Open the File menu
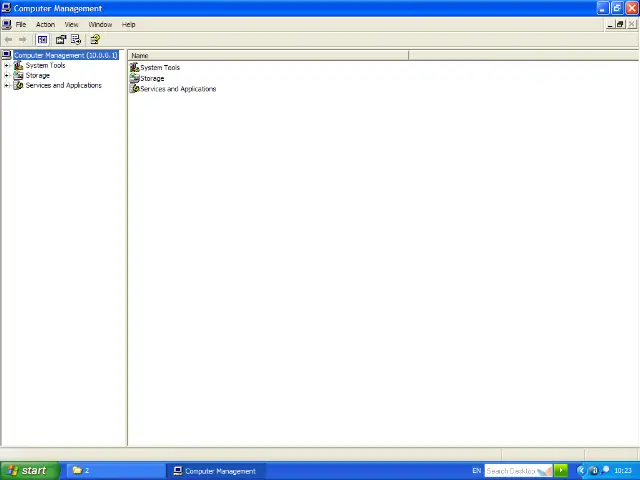 [21, 24]
